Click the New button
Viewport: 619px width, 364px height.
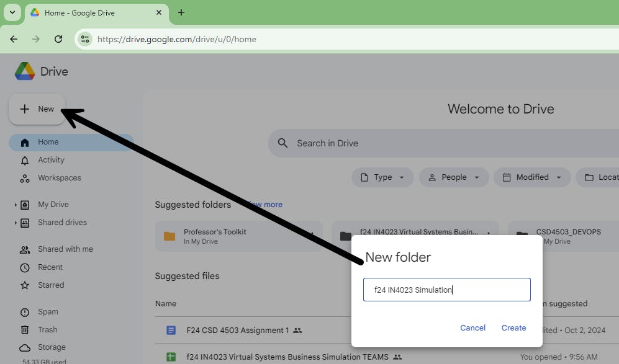pyautogui.click(x=37, y=109)
